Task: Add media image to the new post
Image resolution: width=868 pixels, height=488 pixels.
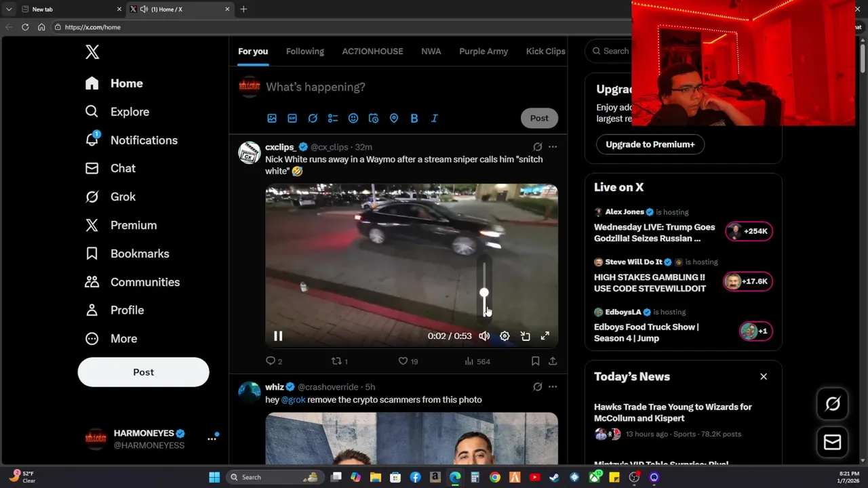Action: [272, 118]
